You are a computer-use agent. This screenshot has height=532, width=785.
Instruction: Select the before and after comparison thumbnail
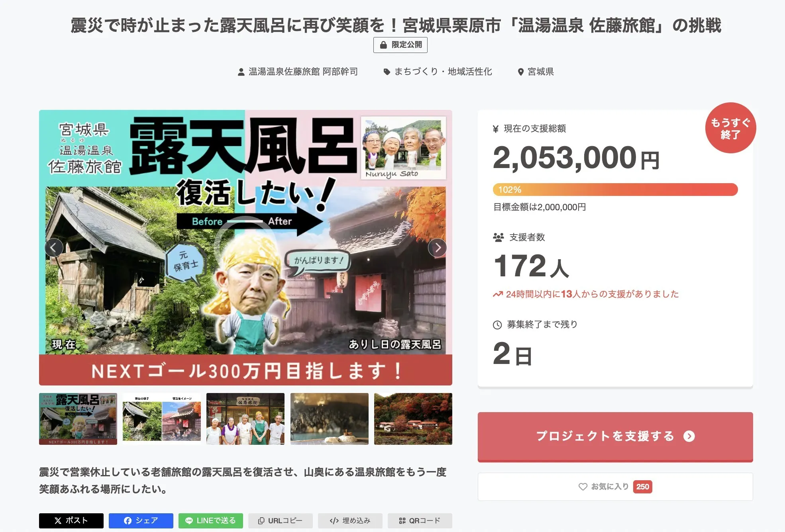pos(162,419)
